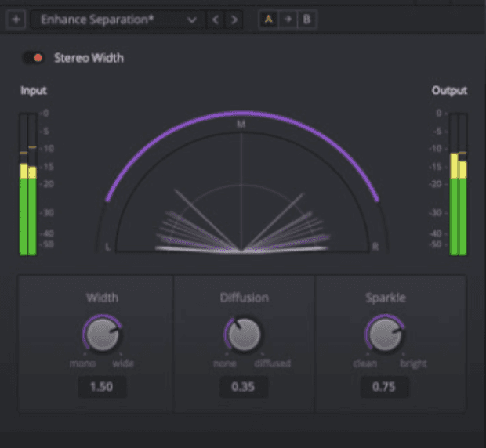This screenshot has height=448, width=486.
Task: Click the stereo field vectorscope display
Action: coord(242,182)
